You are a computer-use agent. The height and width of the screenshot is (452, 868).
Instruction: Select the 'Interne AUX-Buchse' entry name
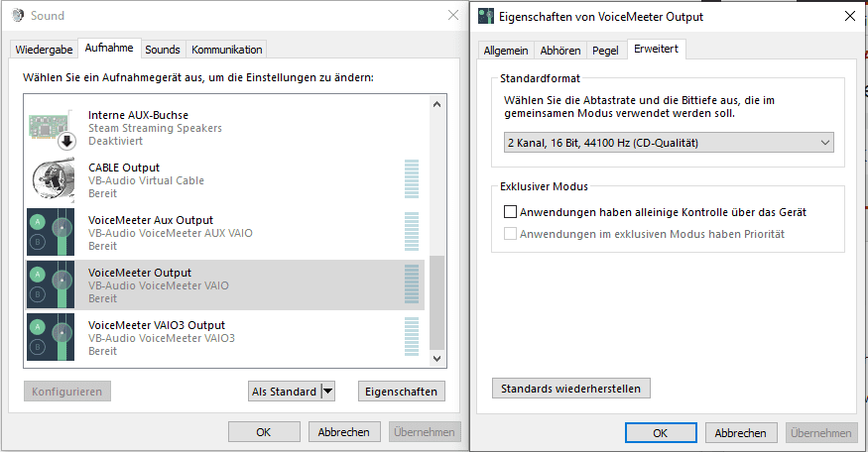(x=139, y=115)
